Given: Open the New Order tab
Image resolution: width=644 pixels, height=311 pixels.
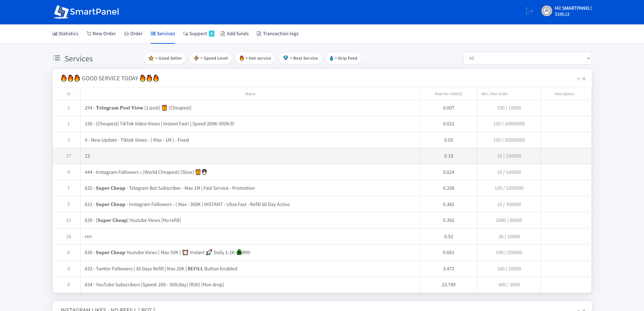Looking at the screenshot, I should click(x=101, y=34).
